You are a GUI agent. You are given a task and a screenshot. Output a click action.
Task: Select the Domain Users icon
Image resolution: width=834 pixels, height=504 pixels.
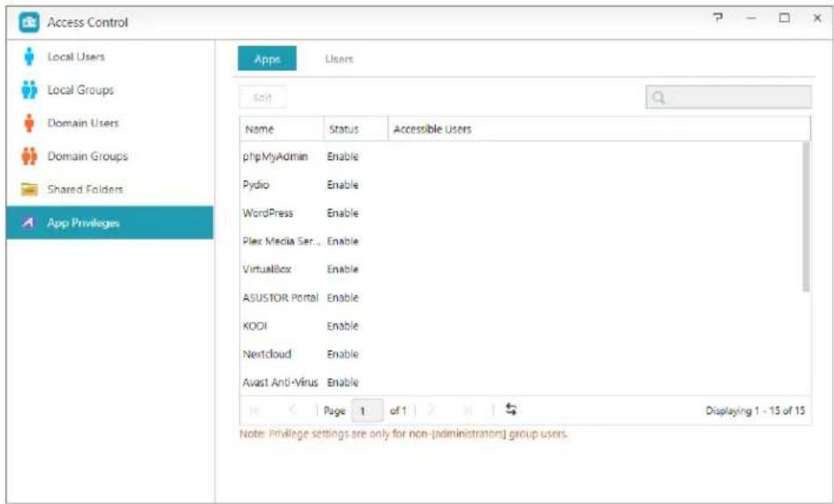29,123
